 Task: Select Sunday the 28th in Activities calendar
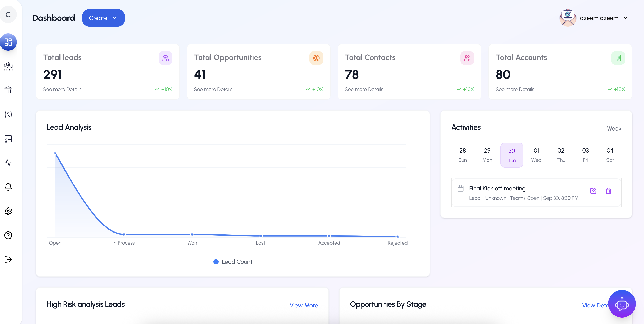463,155
